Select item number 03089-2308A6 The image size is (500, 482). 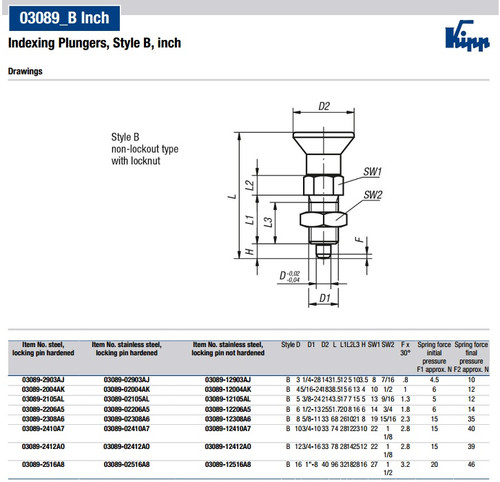43,419
